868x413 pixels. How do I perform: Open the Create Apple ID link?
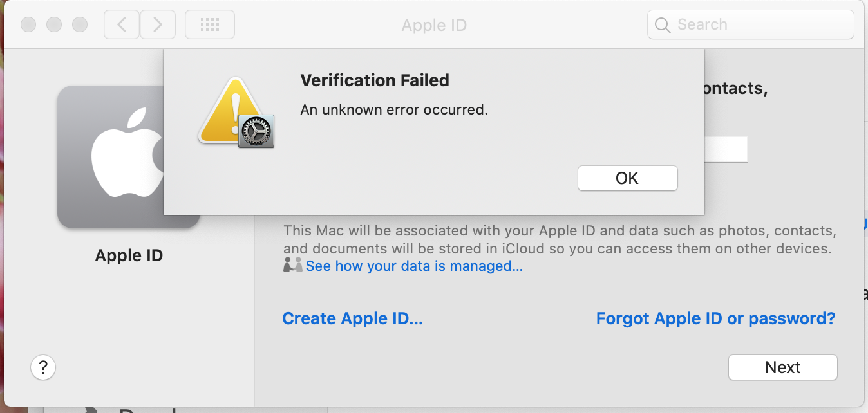(352, 318)
